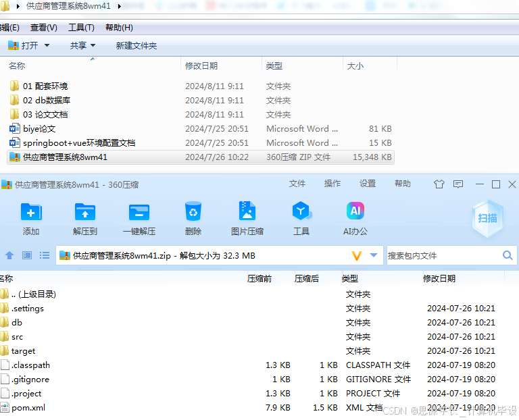This screenshot has height=420, width=519.
Task: Click the 一键解压 one-click extract icon
Action: click(139, 211)
